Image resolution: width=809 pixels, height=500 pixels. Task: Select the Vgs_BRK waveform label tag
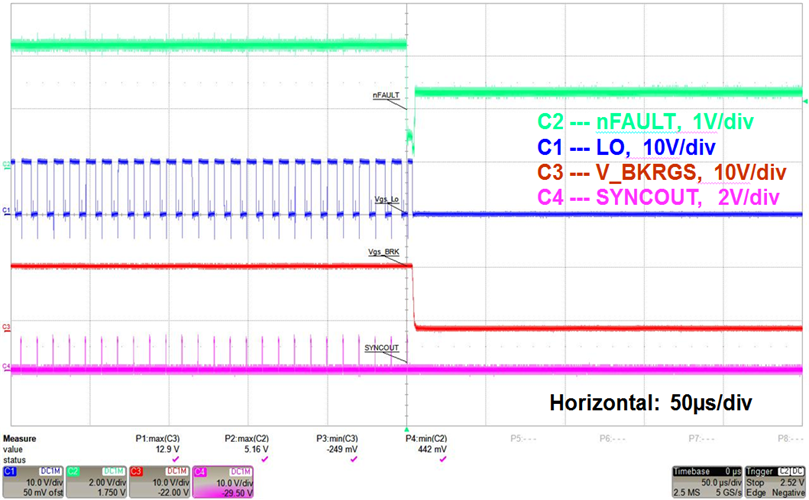[384, 252]
